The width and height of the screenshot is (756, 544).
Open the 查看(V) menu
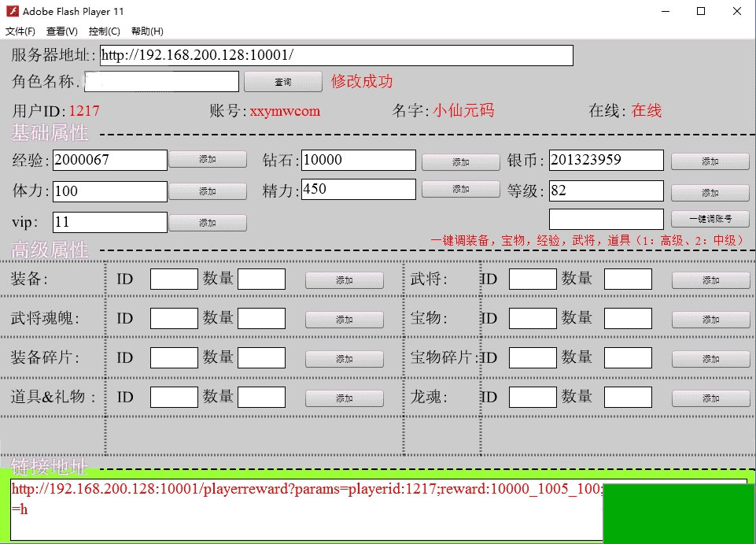point(62,31)
